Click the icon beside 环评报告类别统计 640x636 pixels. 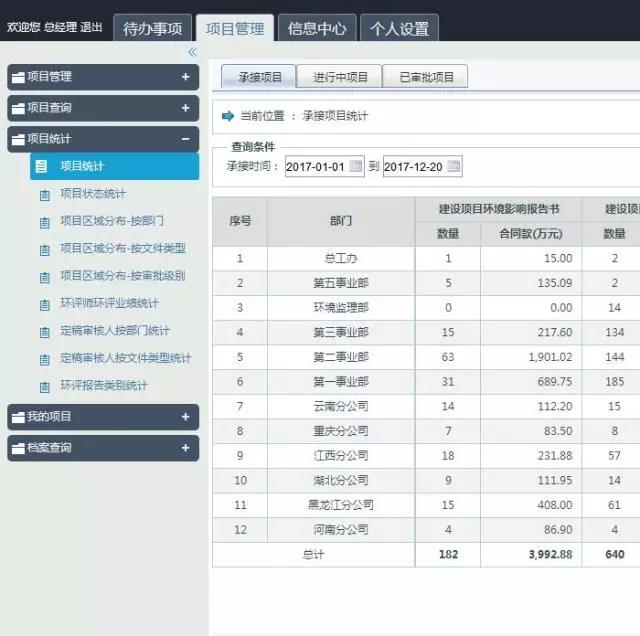[x=44, y=386]
